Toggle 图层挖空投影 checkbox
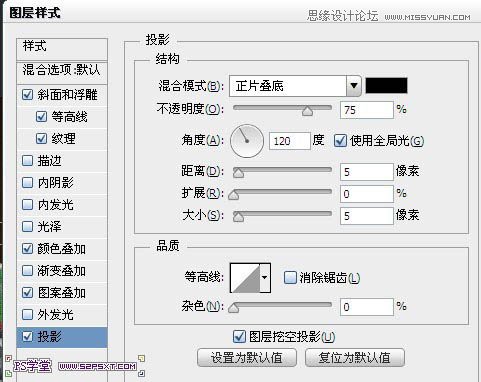The image size is (481, 382). pyautogui.click(x=239, y=337)
